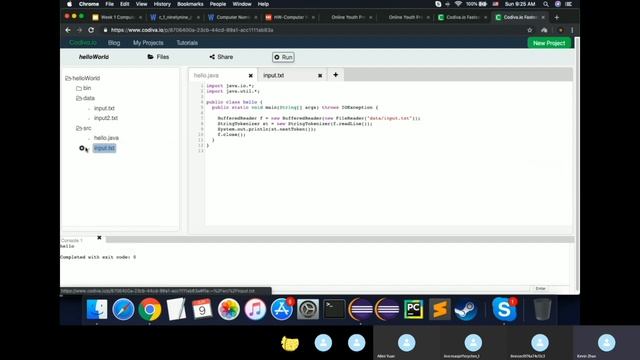The height and width of the screenshot is (360, 640).
Task: Click the gear icon beside highlighted input.txt
Action: click(x=82, y=148)
